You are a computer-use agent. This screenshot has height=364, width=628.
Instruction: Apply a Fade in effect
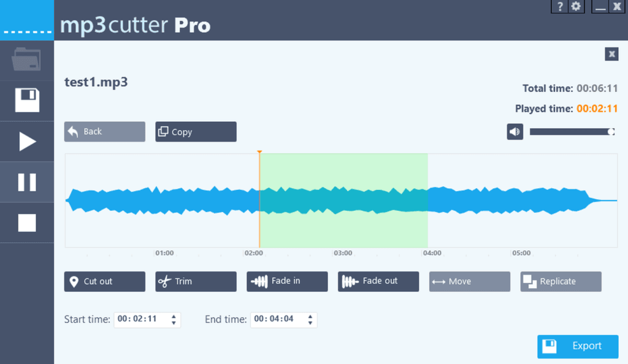286,281
